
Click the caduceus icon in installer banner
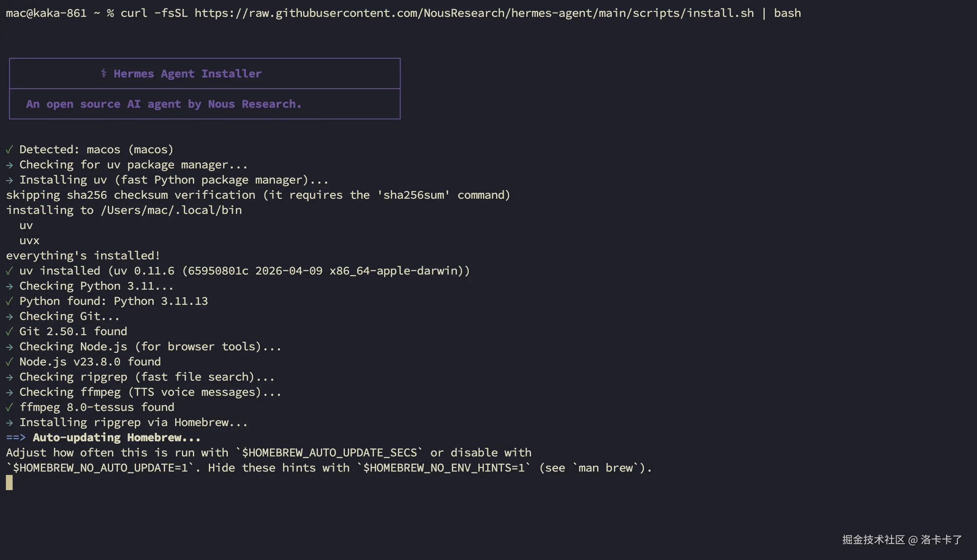(104, 73)
